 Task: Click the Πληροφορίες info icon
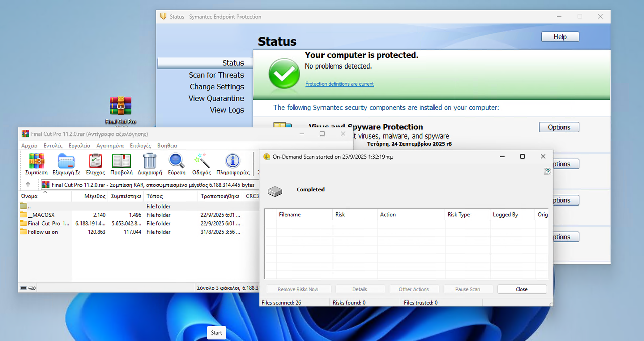[x=232, y=161]
